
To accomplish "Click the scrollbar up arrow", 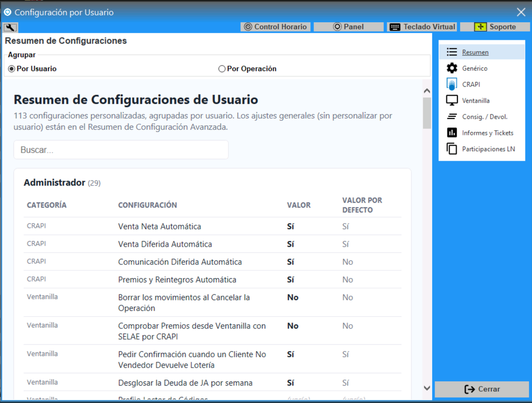I will point(427,90).
